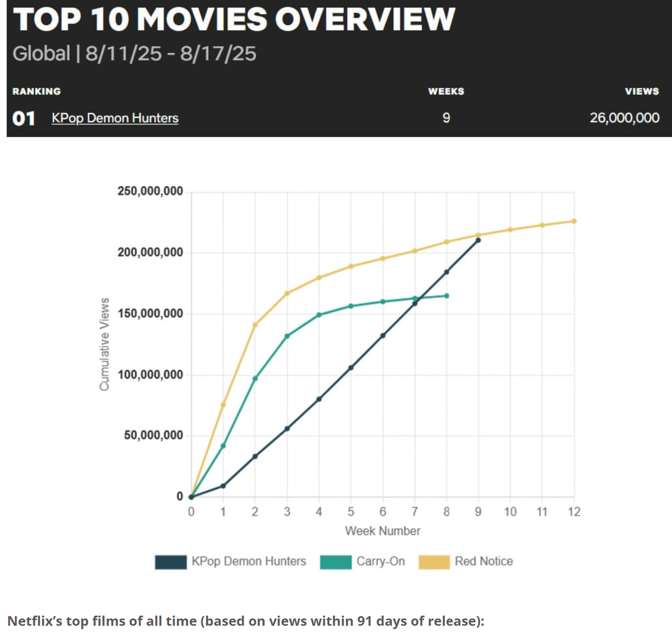Click the x-axis label 5
672x644 pixels.
[x=351, y=512]
